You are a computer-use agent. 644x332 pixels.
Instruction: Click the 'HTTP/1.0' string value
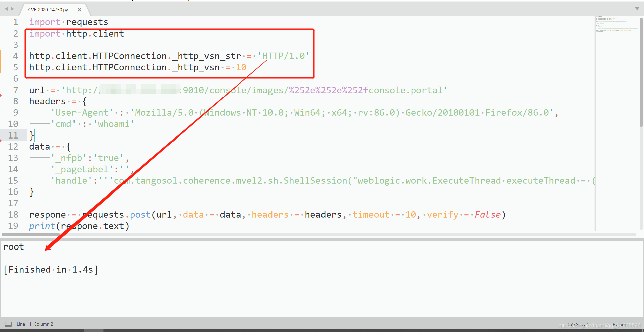[284, 56]
